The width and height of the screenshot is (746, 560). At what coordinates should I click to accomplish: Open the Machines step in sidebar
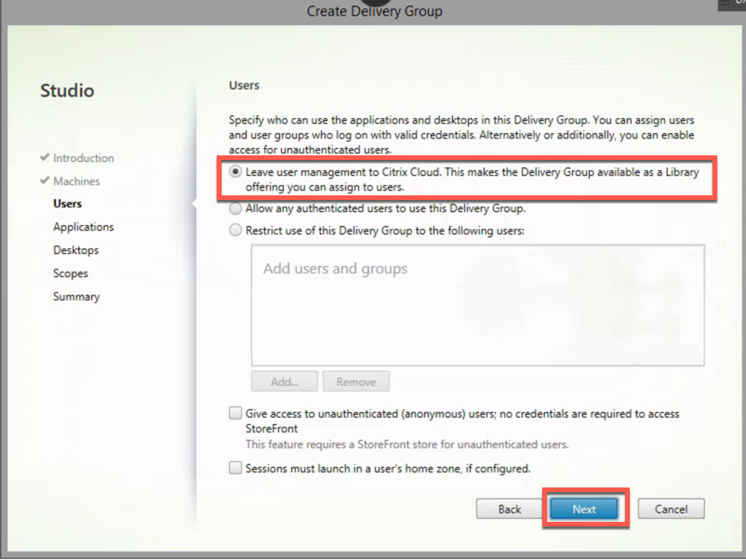pos(76,181)
